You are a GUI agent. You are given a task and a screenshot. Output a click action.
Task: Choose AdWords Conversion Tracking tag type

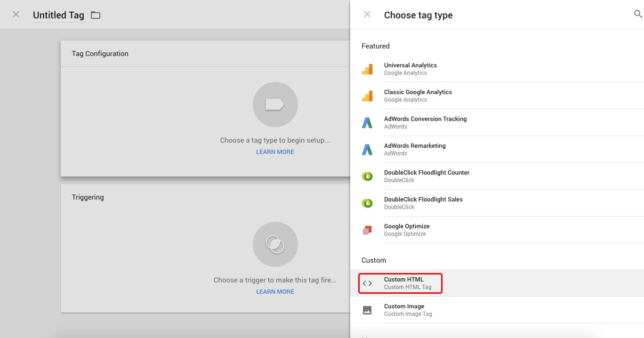click(497, 123)
